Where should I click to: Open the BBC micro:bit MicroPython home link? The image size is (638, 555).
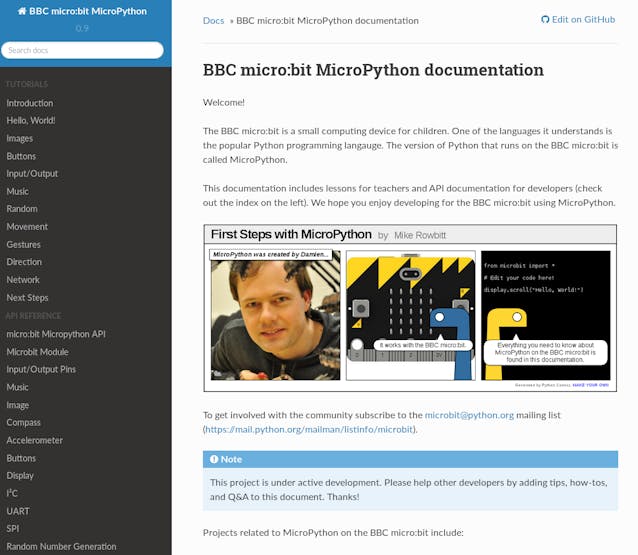point(82,11)
